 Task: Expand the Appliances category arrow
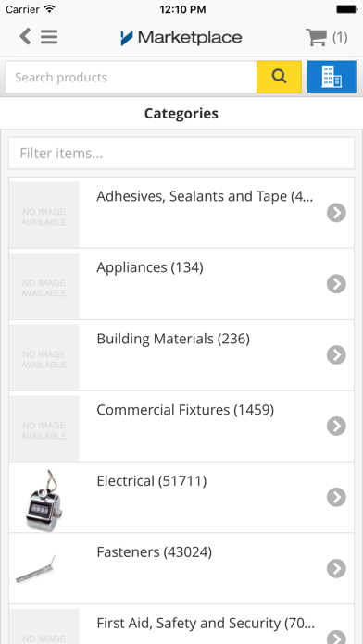click(x=336, y=284)
